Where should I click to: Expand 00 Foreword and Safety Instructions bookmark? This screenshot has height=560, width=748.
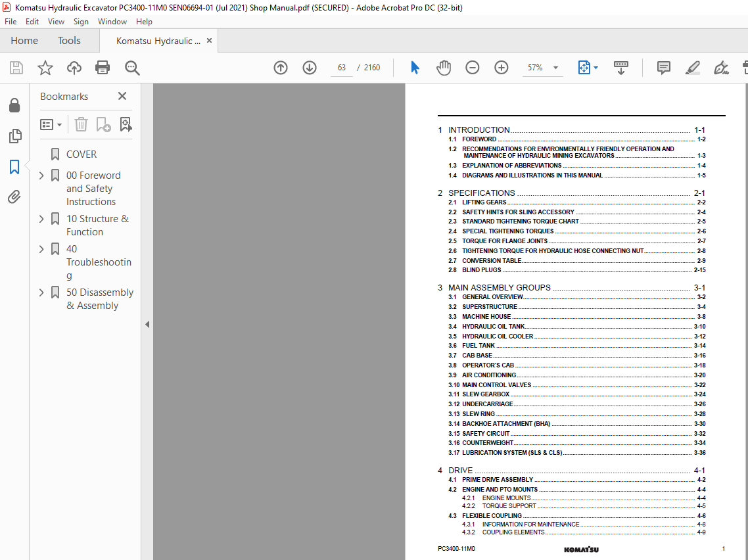41,175
